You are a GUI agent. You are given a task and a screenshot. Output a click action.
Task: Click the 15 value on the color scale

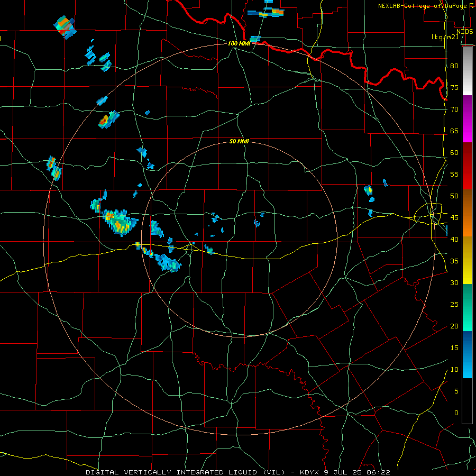point(454,347)
